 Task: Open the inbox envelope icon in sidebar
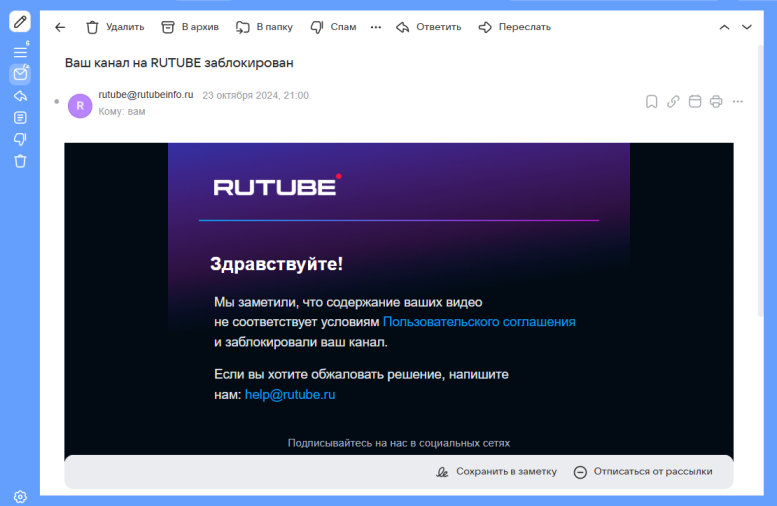coord(20,74)
